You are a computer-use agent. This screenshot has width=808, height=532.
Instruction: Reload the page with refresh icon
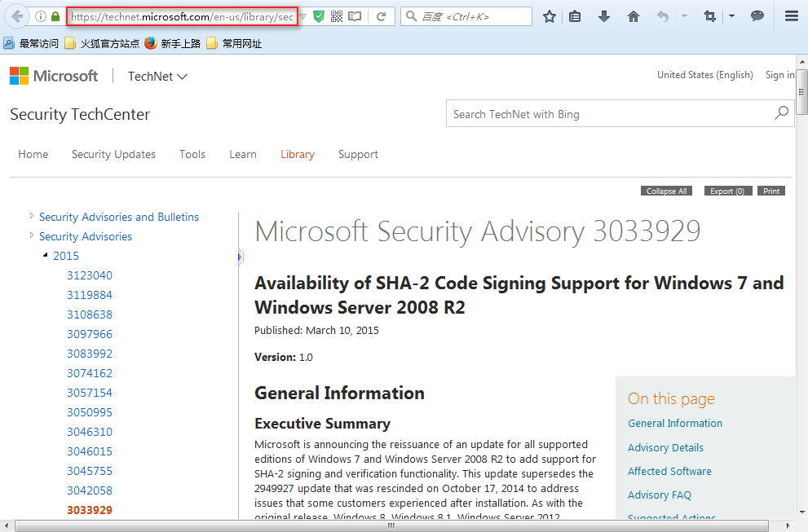[x=382, y=16]
